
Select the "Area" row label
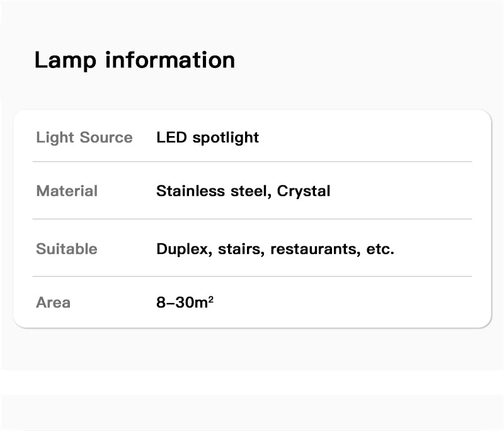pyautogui.click(x=54, y=302)
